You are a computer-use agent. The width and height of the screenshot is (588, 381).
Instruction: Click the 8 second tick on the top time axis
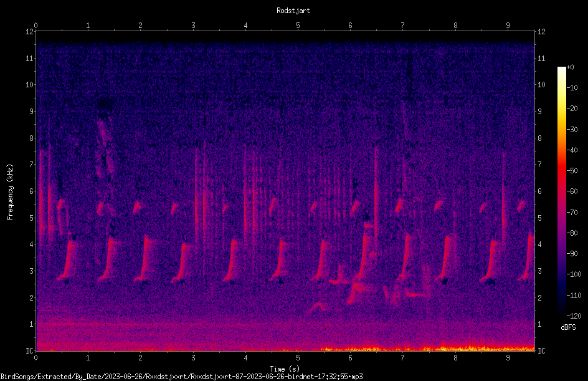click(x=455, y=26)
